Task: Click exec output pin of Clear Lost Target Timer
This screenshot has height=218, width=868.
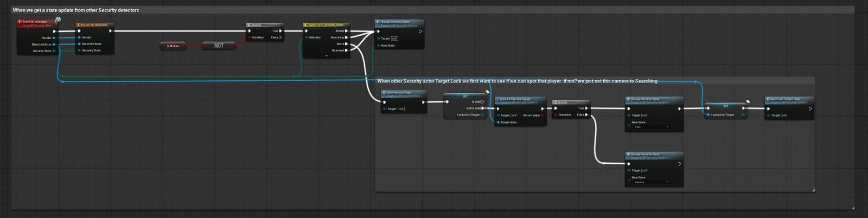Action: (810, 108)
